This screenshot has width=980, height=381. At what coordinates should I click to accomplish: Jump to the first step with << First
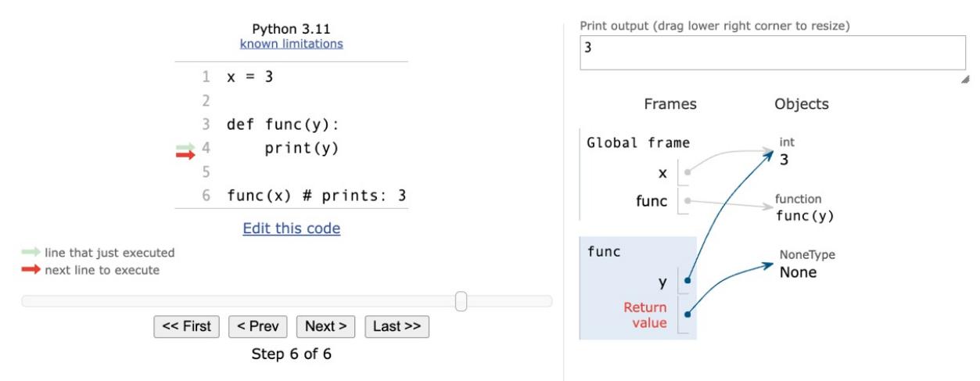(186, 326)
